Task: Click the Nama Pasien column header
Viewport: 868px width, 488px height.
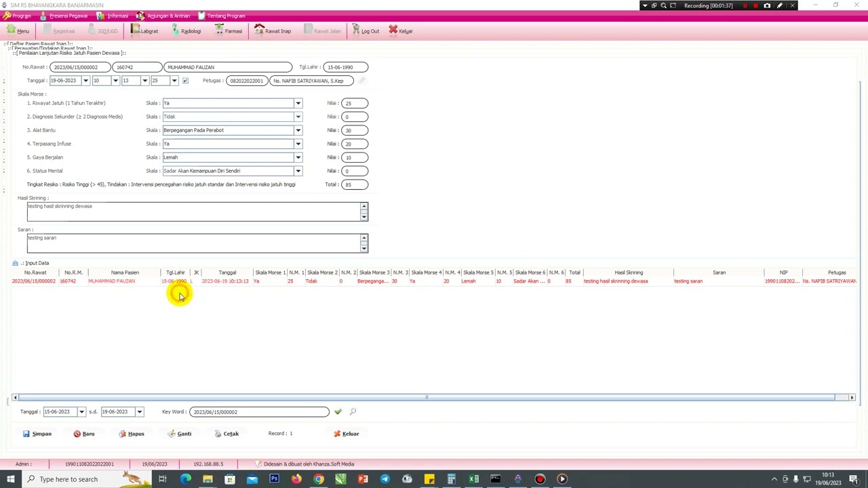Action: [125, 272]
